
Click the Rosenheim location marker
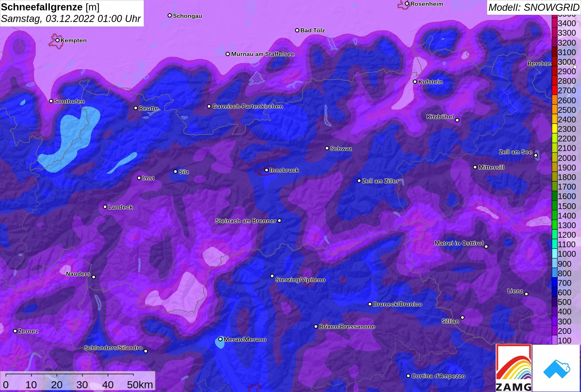[x=407, y=4]
